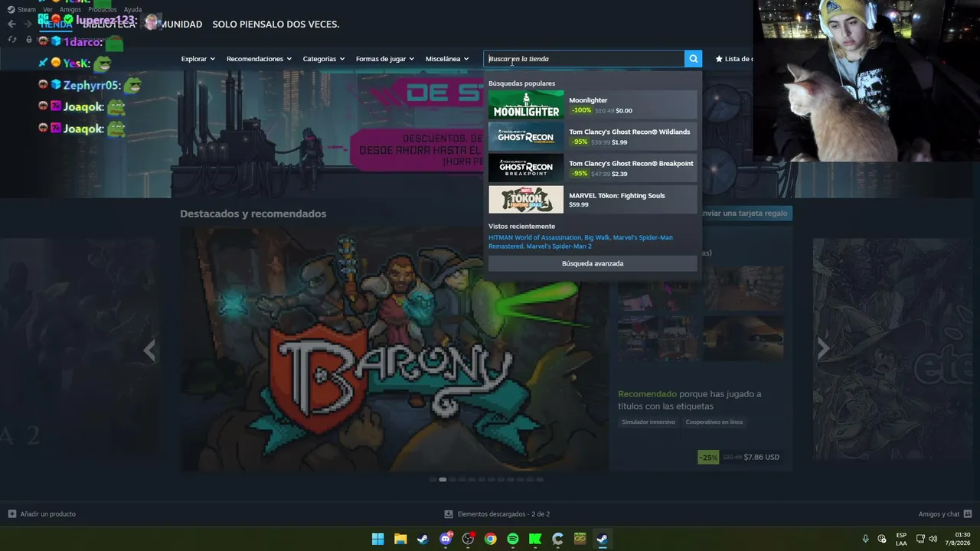980x551 pixels.
Task: Select the Moonlighter search result
Action: click(593, 105)
